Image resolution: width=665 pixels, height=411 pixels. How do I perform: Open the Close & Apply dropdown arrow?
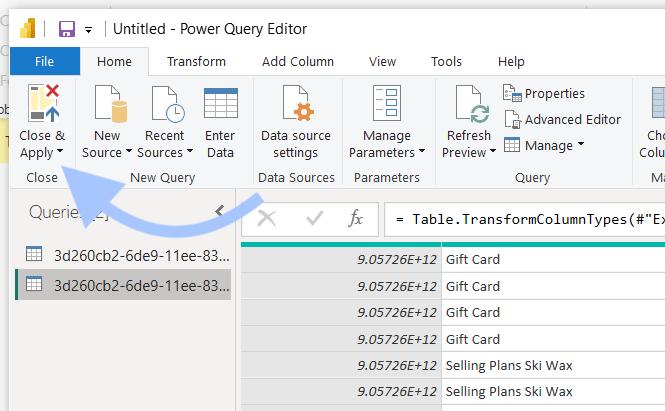[x=60, y=151]
